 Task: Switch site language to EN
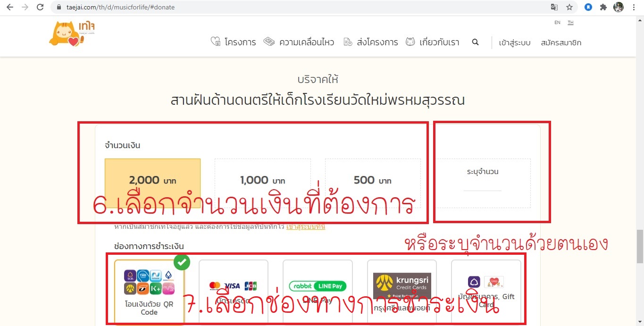click(x=557, y=23)
